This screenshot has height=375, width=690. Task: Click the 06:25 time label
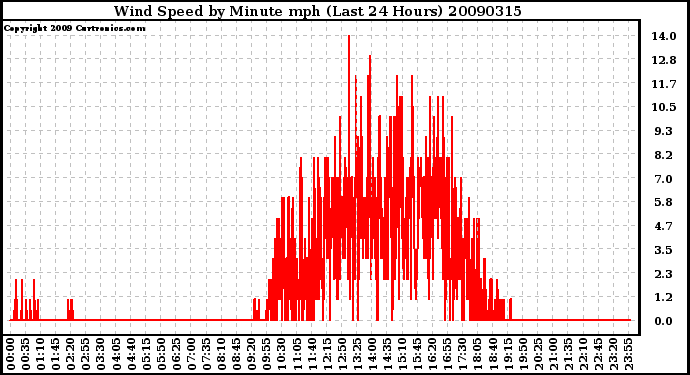[x=176, y=354]
